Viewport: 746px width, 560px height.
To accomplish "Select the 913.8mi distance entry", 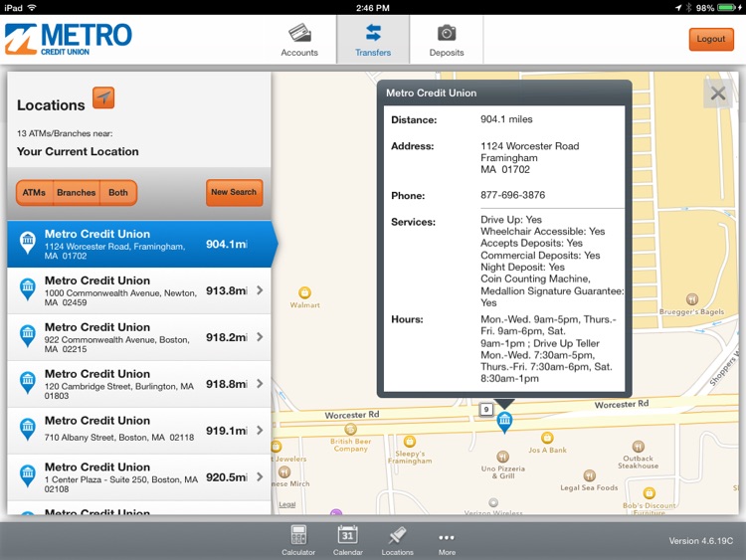I will click(227, 290).
